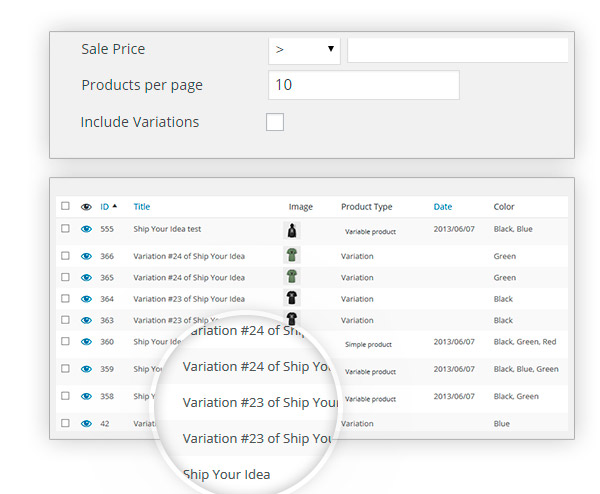The image size is (600, 494).
Task: Click the 'Variable product' type for product 359
Action: pyautogui.click(x=370, y=372)
